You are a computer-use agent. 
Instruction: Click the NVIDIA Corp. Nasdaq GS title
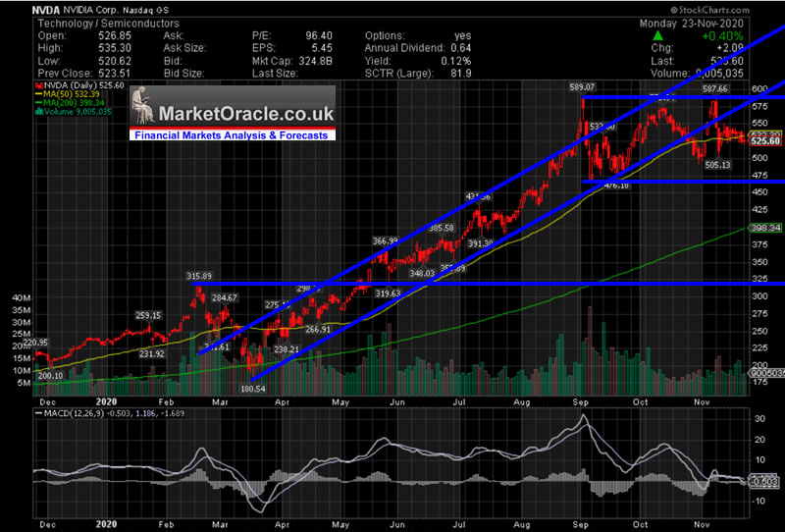(116, 10)
